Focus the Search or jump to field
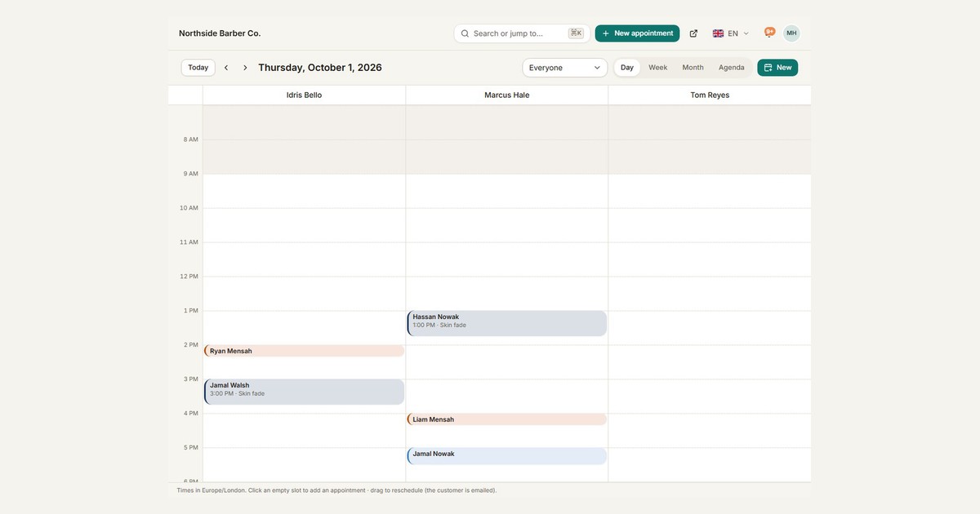The image size is (980, 514). (522, 33)
